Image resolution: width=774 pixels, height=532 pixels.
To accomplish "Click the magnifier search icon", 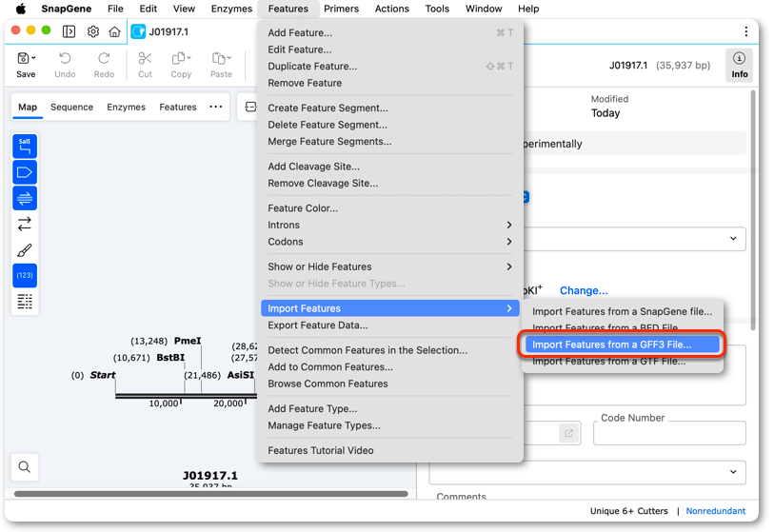I will tap(24, 467).
